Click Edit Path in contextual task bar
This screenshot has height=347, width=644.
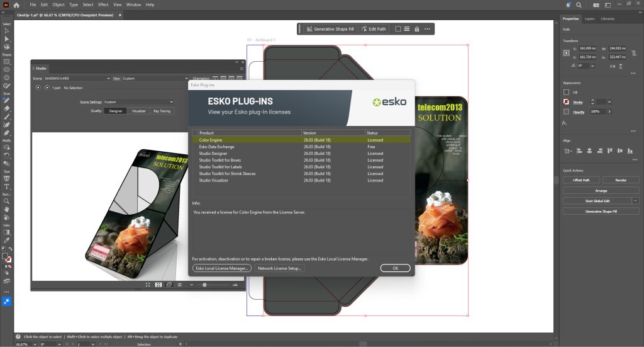click(x=374, y=29)
